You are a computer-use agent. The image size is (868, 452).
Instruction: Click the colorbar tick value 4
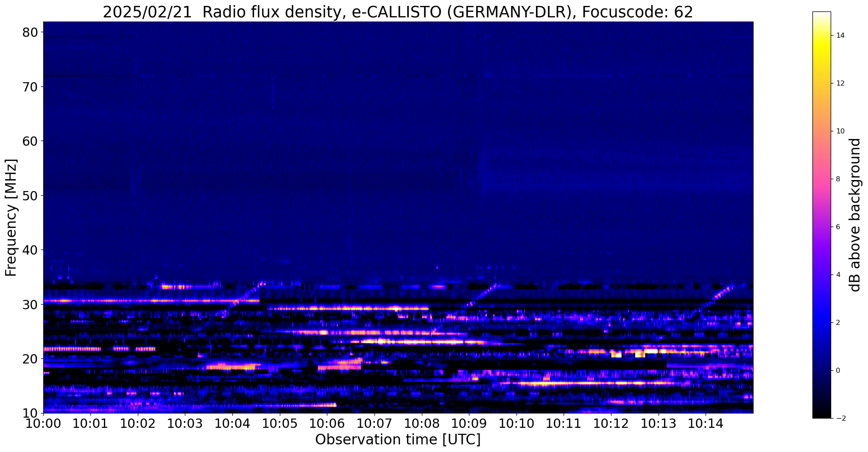837,275
